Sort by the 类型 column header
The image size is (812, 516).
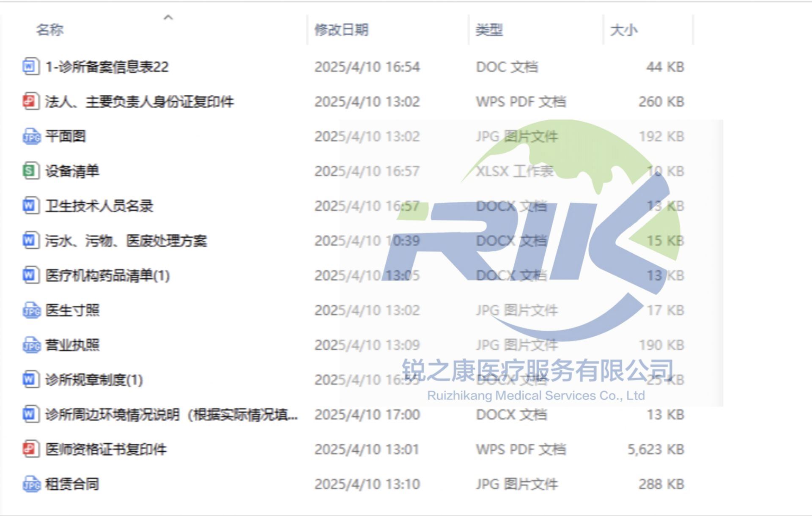(x=489, y=30)
